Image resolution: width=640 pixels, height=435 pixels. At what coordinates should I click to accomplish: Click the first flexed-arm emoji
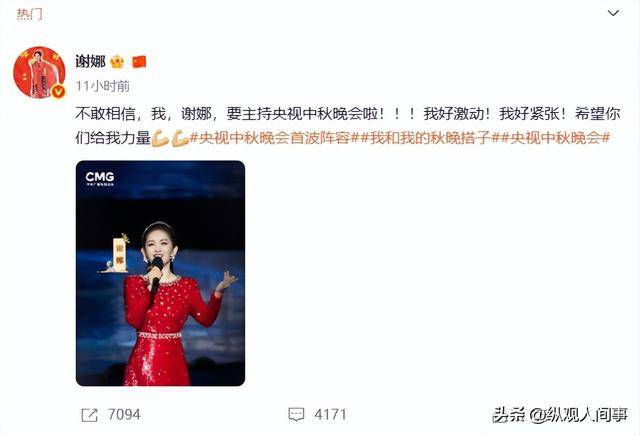click(x=160, y=138)
